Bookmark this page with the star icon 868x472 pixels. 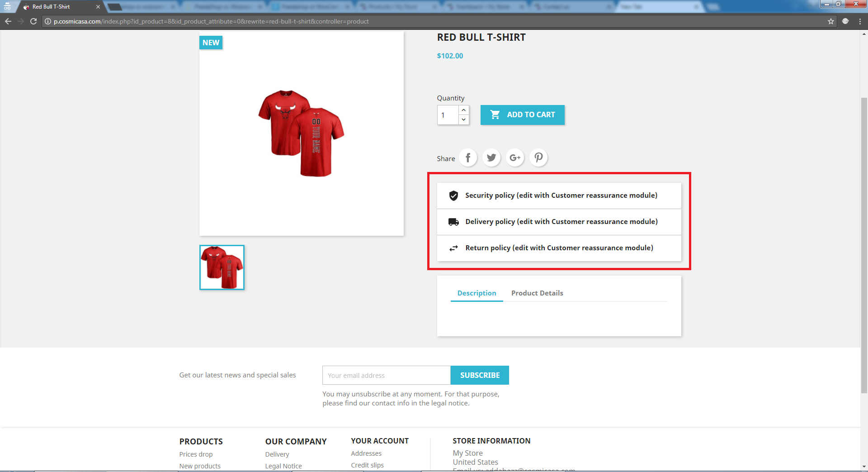coord(831,21)
